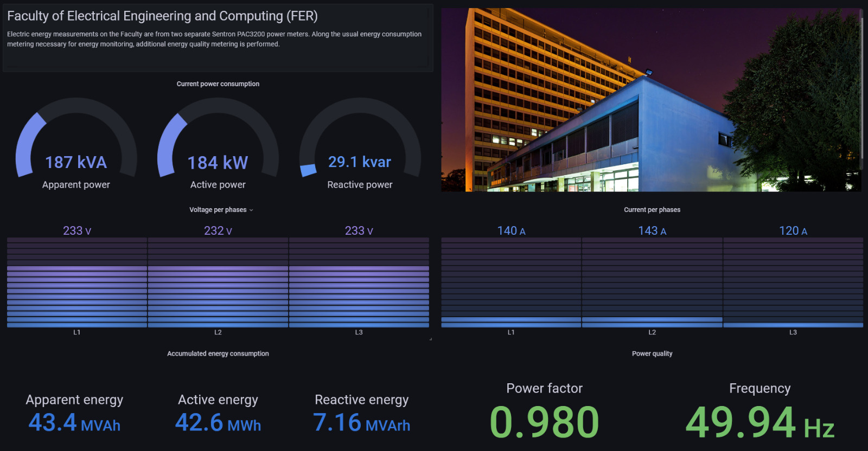Click the Current per phases panel title
This screenshot has width=868, height=451.
pos(652,210)
